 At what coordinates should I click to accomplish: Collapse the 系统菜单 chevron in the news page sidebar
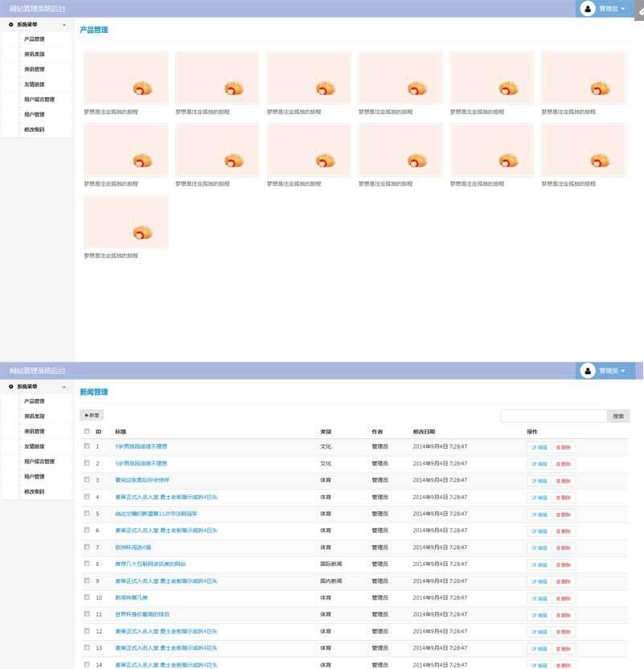[x=64, y=387]
